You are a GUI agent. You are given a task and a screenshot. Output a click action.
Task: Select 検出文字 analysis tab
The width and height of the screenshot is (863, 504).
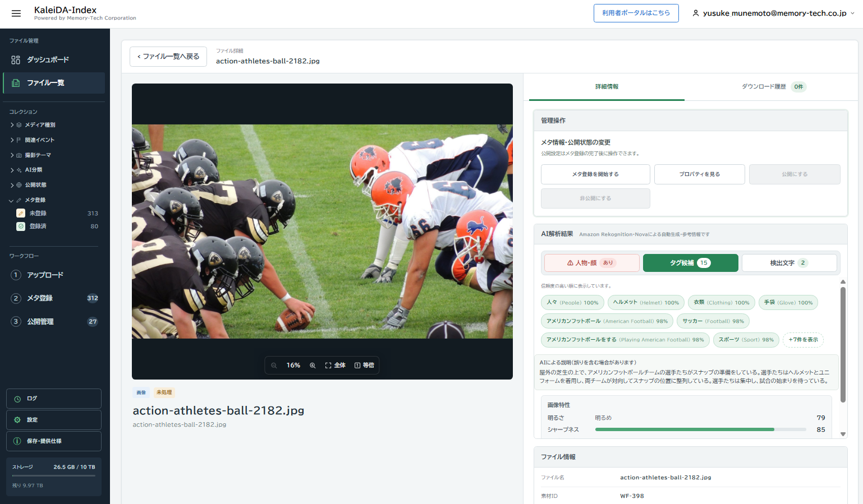coord(789,263)
